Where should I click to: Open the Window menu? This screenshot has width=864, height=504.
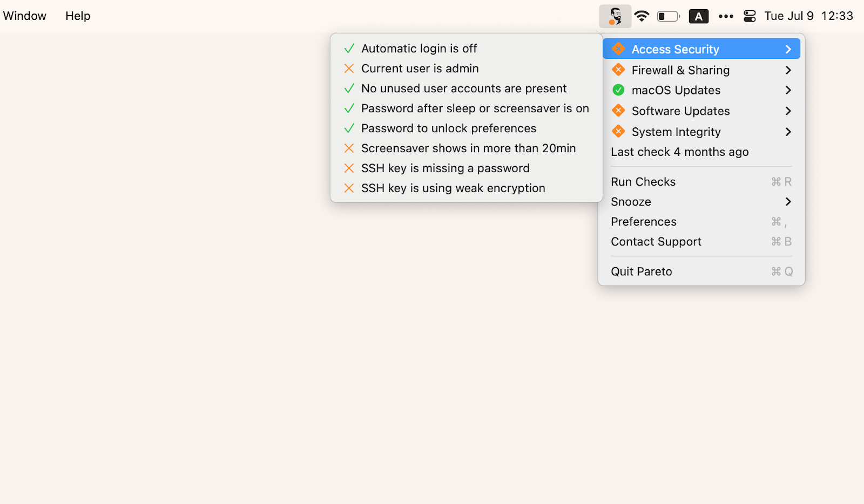[25, 16]
